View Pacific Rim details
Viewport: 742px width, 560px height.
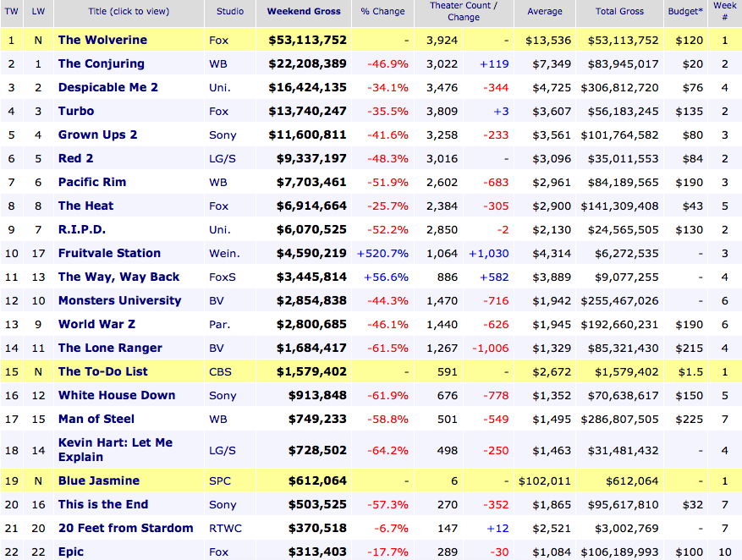pos(92,182)
